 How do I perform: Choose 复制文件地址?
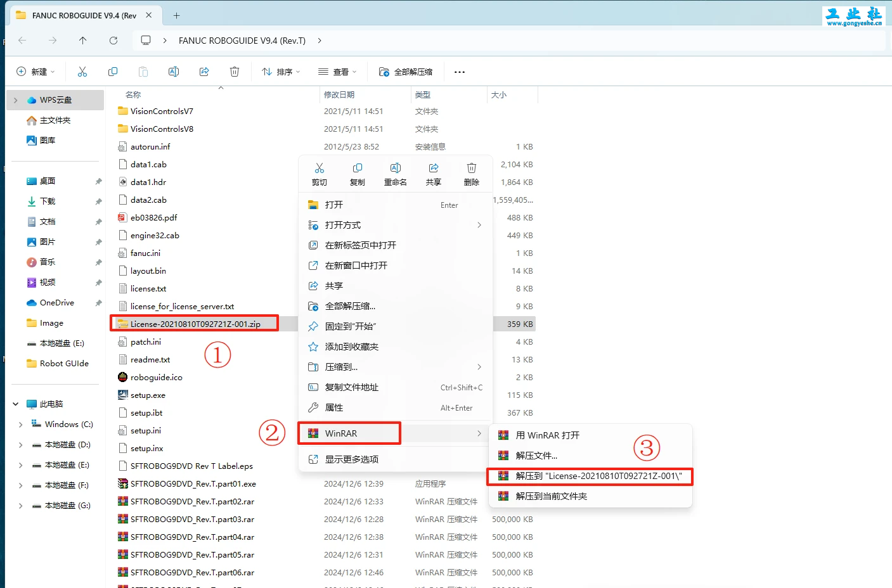tap(395, 387)
